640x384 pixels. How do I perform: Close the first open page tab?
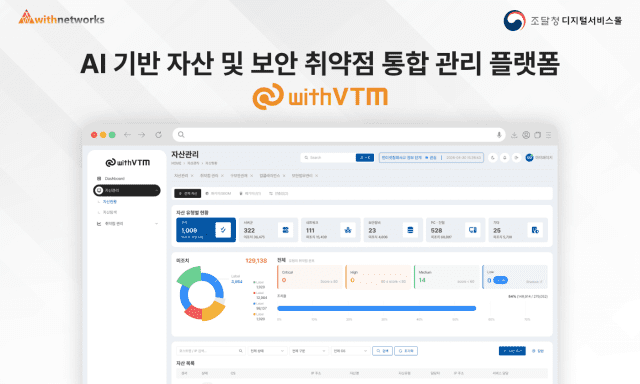point(192,176)
